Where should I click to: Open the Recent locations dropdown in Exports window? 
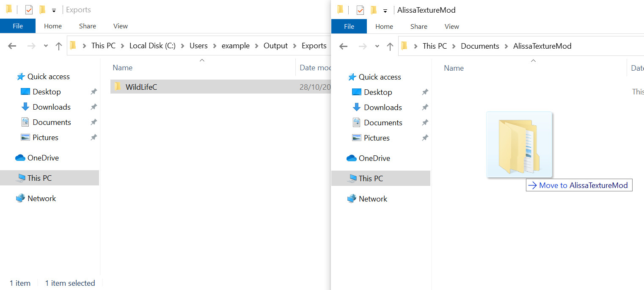(46, 46)
